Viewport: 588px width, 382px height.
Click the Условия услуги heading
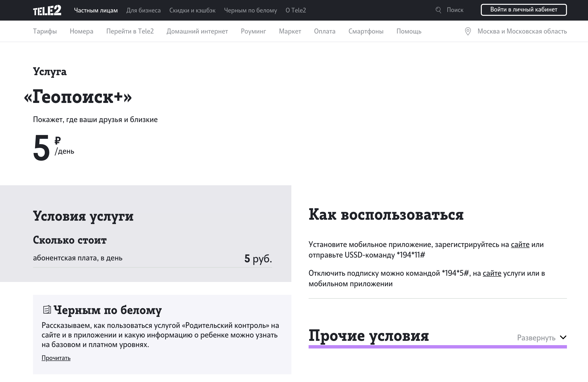pos(83,216)
